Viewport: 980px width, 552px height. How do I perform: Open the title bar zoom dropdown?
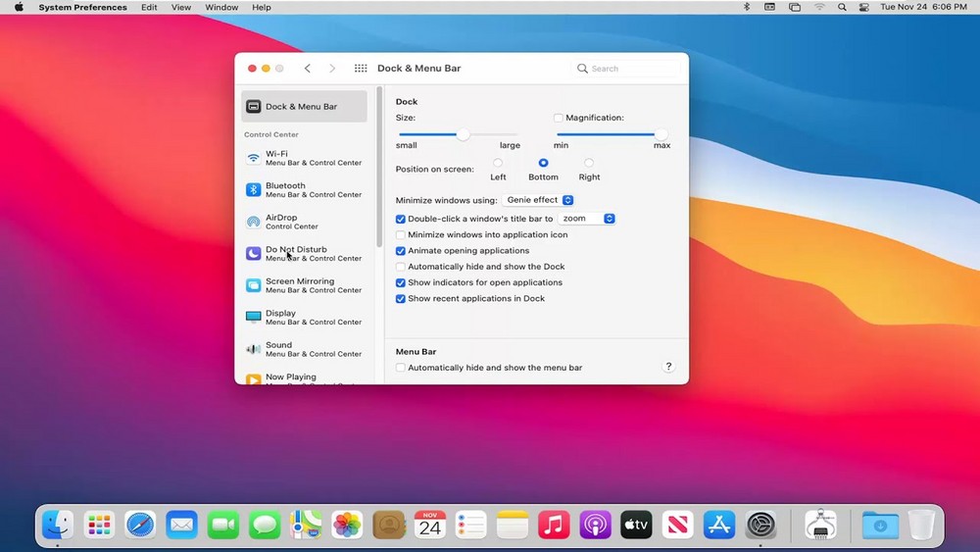[587, 219]
